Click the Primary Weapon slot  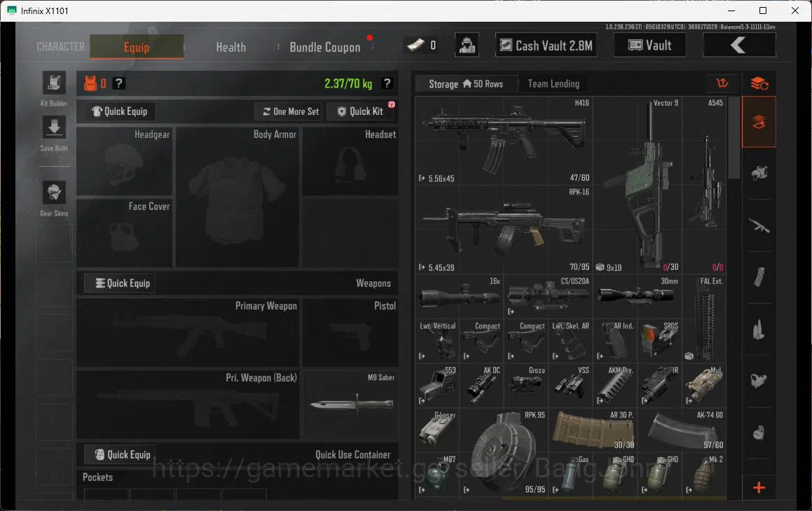[188, 333]
